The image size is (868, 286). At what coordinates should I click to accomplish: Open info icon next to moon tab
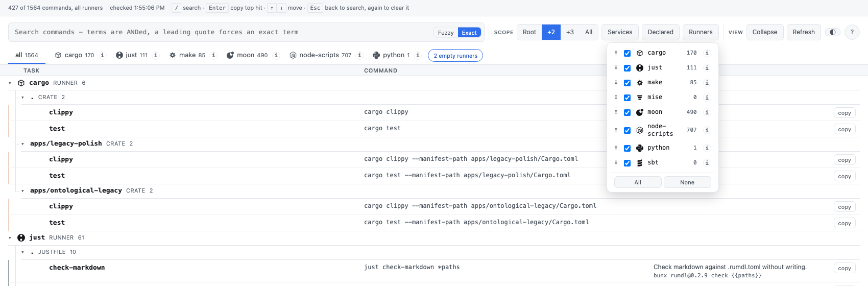click(x=276, y=55)
